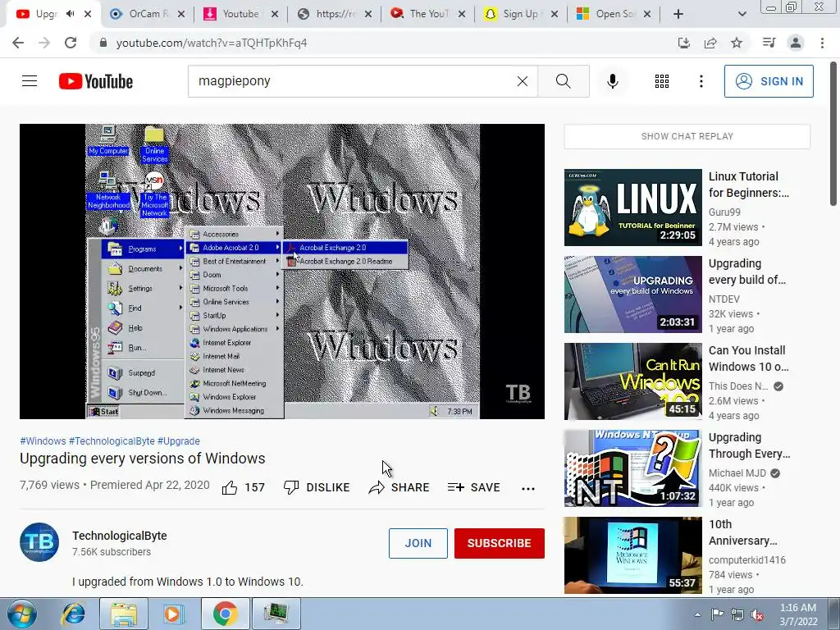The height and width of the screenshot is (630, 840).
Task: Go to YouTube home via logo
Action: (x=96, y=81)
